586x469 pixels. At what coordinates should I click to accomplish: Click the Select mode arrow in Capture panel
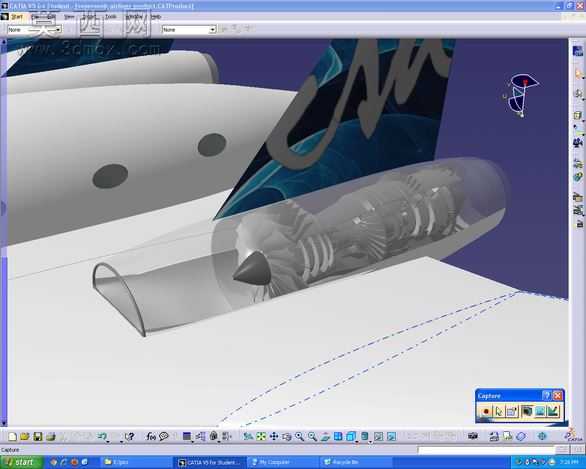pyautogui.click(x=499, y=411)
